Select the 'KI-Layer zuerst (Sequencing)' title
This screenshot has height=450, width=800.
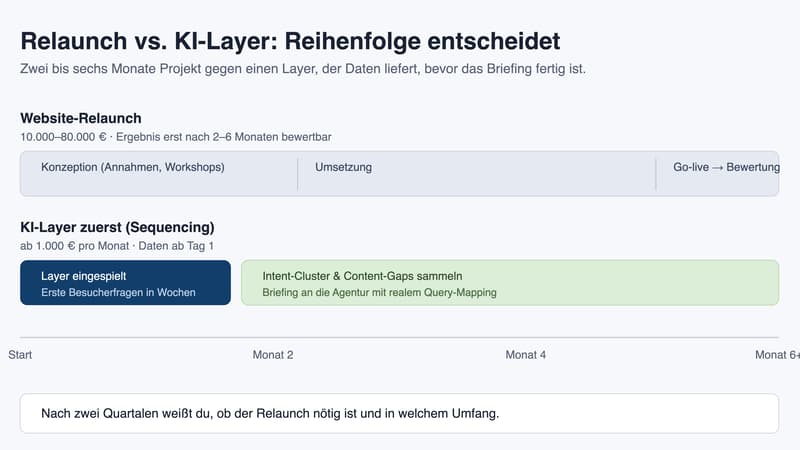click(x=117, y=228)
